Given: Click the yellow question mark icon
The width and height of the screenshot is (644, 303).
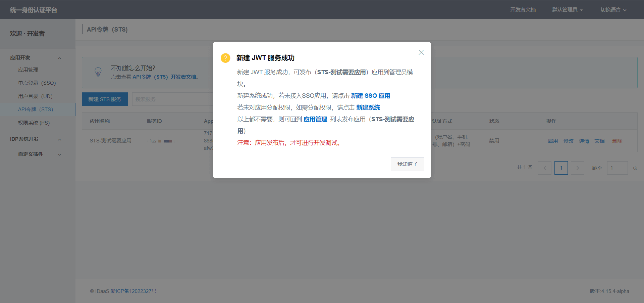Looking at the screenshot, I should (225, 58).
